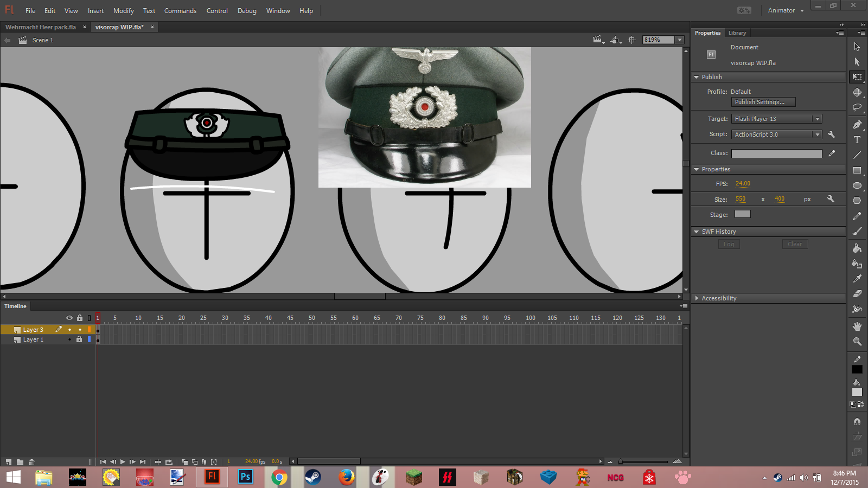This screenshot has width=868, height=488.
Task: Toggle visibility of all layers eye
Action: [x=69, y=318]
